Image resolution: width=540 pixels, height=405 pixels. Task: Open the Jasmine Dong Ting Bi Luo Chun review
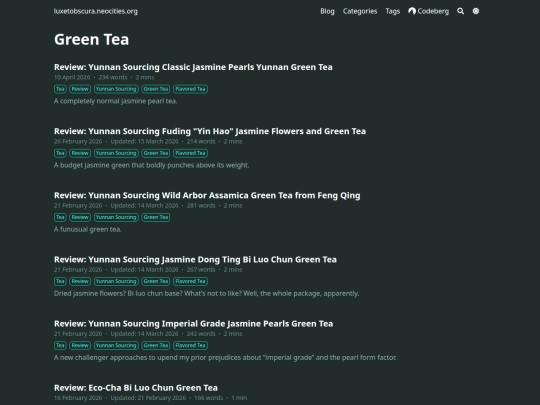click(195, 259)
